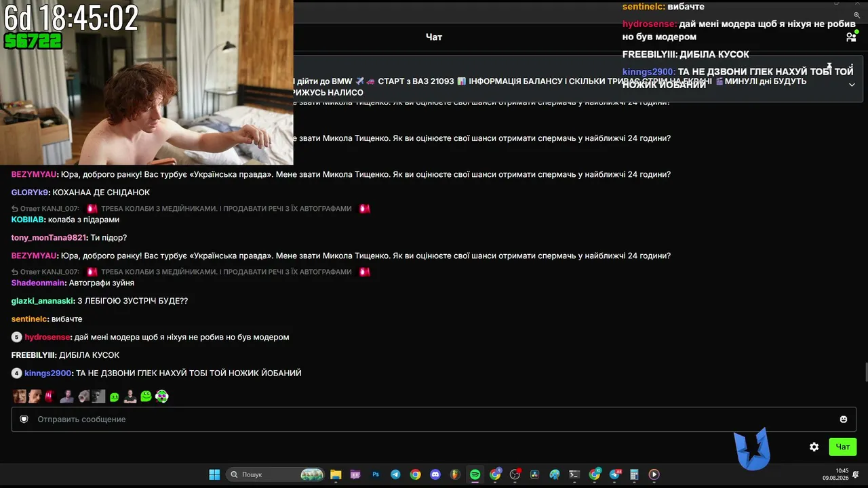Screen dimensions: 868x488
Task: Click username kinngs2900 in main chat list
Action: (x=47, y=373)
